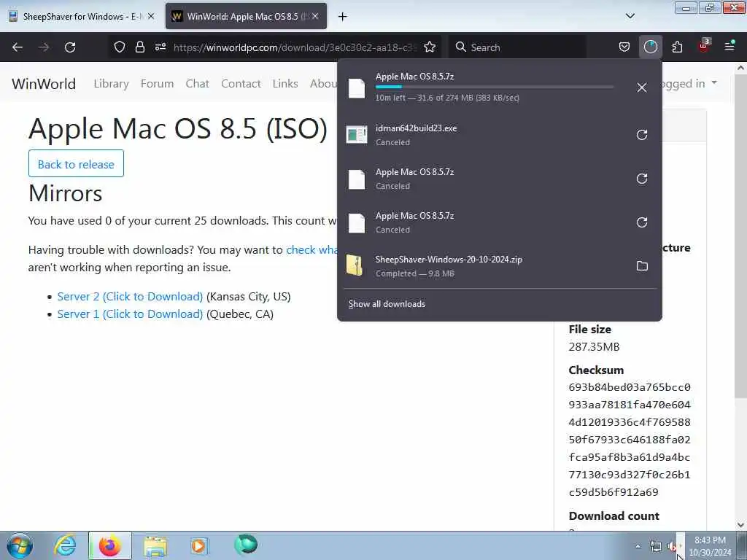747x560 pixels.
Task: Click the SheepShaver-Windows-20-10-2024.zip download entry
Action: (499, 265)
